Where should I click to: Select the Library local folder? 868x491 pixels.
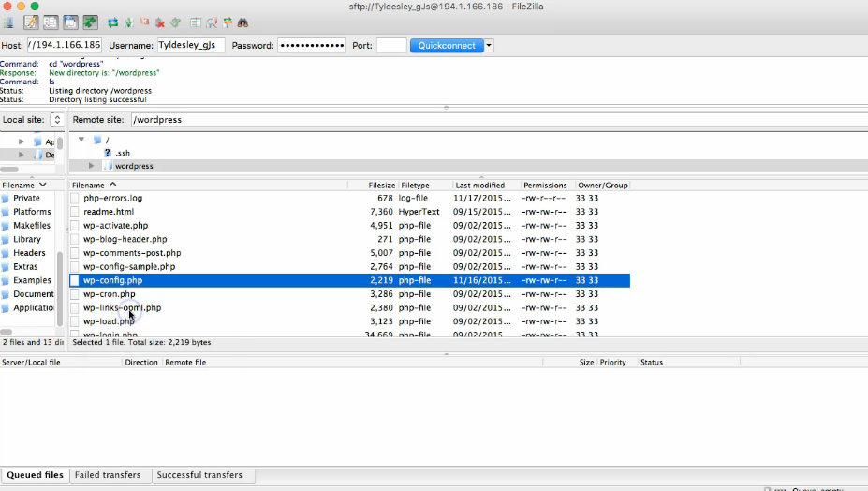[27, 239]
